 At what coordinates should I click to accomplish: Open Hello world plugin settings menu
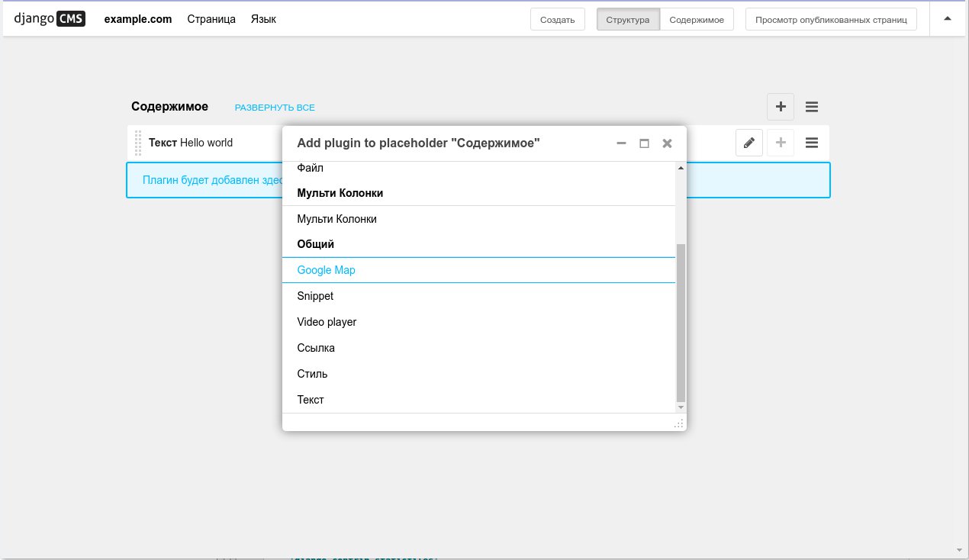click(x=812, y=143)
